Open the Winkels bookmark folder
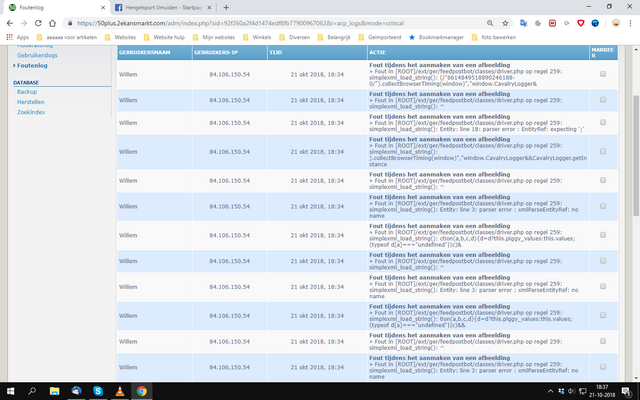640x400 pixels. [257, 37]
